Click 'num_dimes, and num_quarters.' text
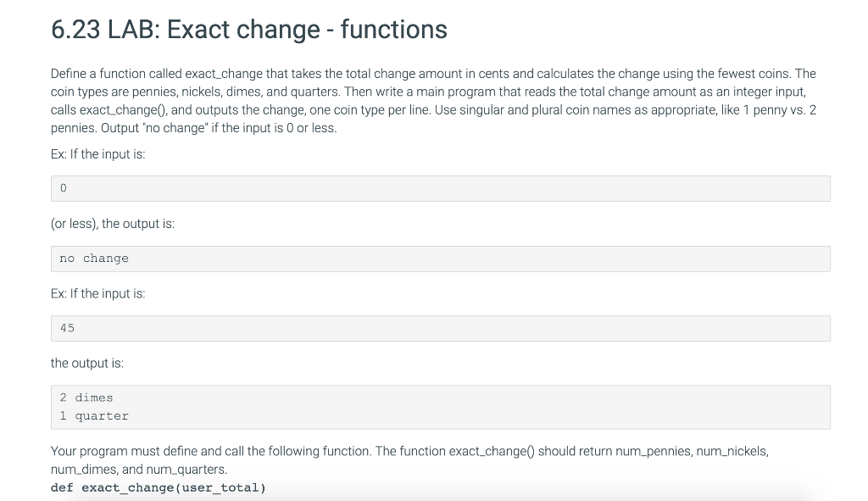The height and width of the screenshot is (501, 868). pyautogui.click(x=139, y=469)
